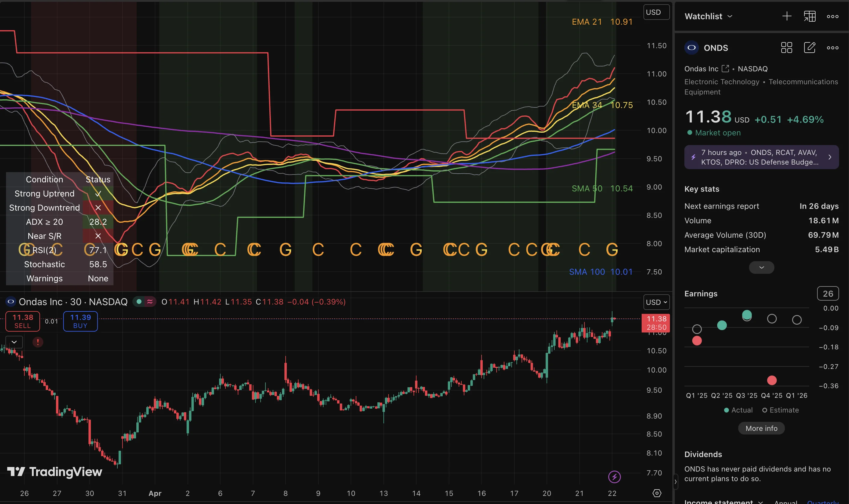The width and height of the screenshot is (849, 504).
Task: Click the ADX ≥ 20 value 28.2
Action: [x=98, y=222]
